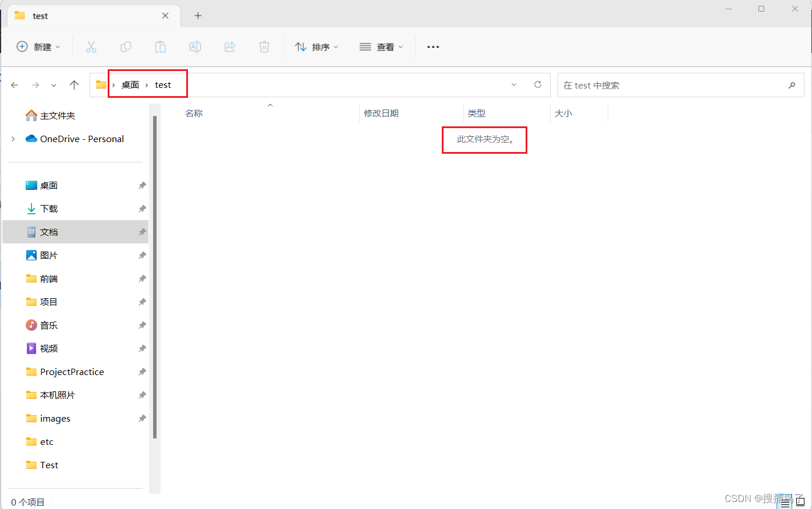Close the test tab
Screen dimensions: 812x509
coord(165,16)
